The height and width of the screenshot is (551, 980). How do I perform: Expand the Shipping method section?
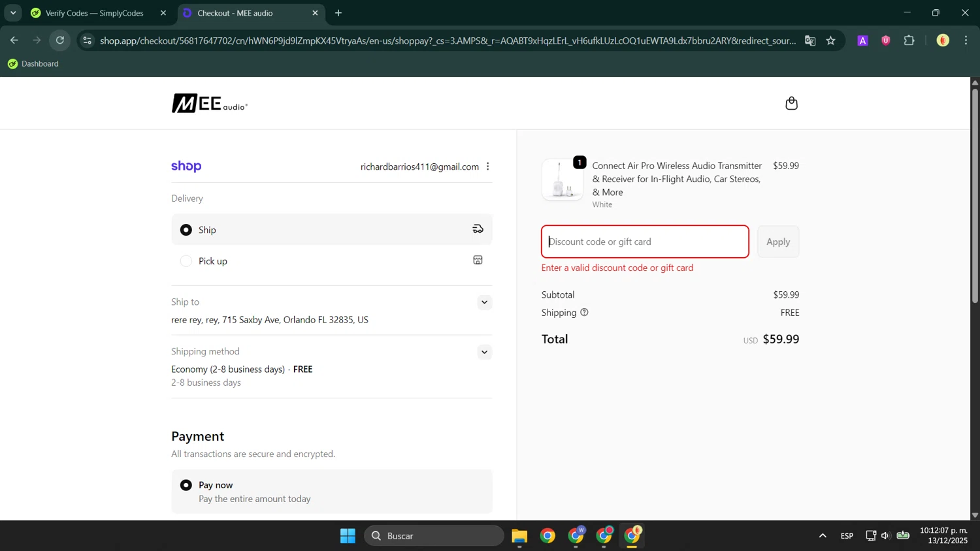484,352
